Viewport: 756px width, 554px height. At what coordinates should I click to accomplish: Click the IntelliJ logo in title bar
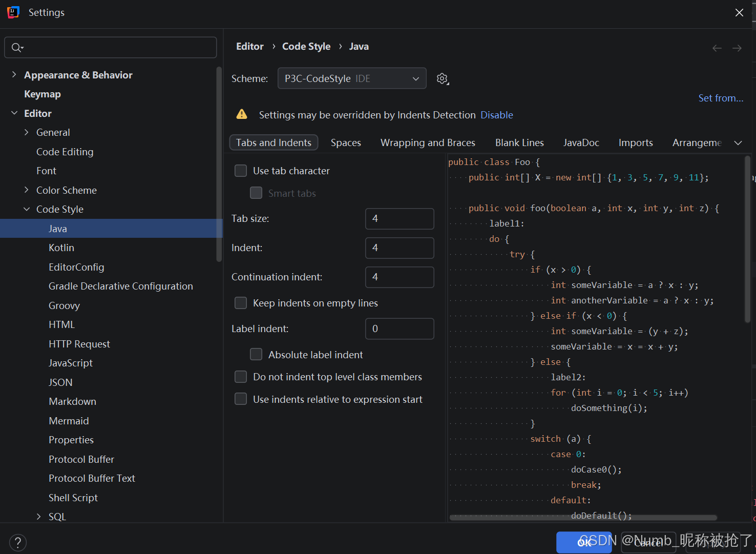[13, 12]
